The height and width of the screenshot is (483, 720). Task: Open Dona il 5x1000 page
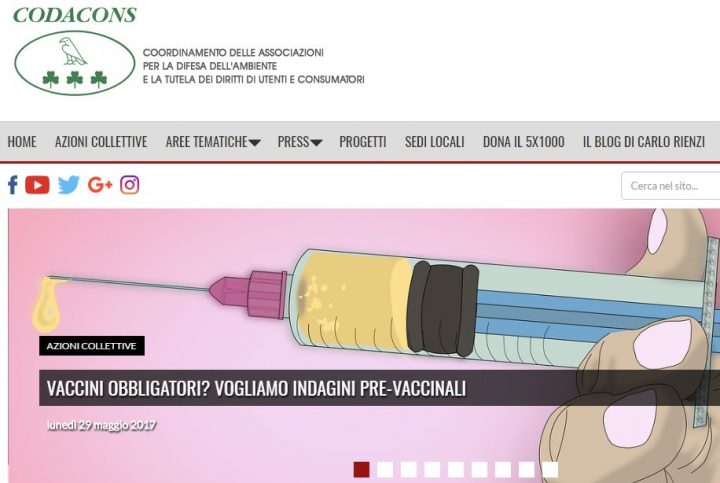pyautogui.click(x=523, y=142)
